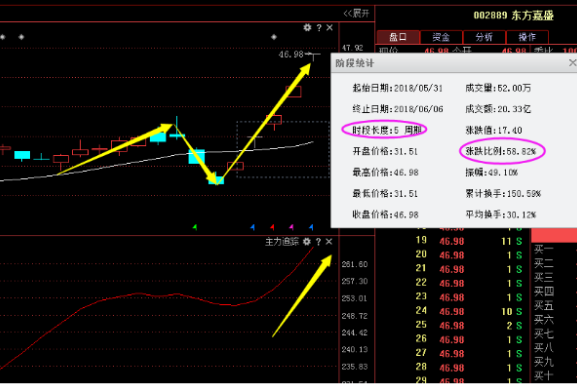Click help icon beside 主力追踪
The width and height of the screenshot is (577, 384).
click(319, 242)
